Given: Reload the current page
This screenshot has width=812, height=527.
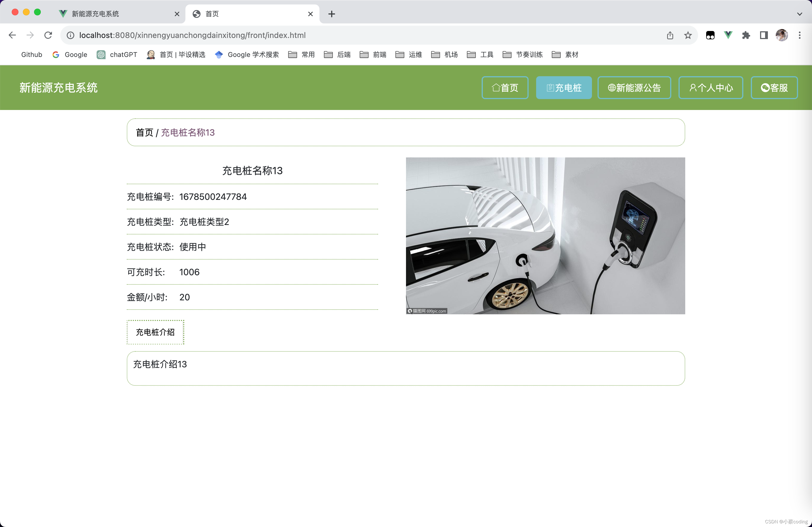Looking at the screenshot, I should (48, 35).
